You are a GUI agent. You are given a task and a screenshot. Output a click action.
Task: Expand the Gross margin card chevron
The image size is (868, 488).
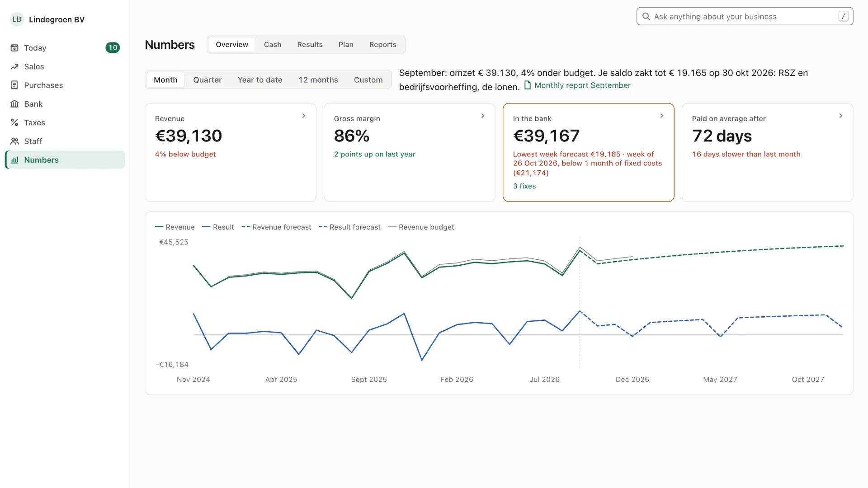[483, 116]
